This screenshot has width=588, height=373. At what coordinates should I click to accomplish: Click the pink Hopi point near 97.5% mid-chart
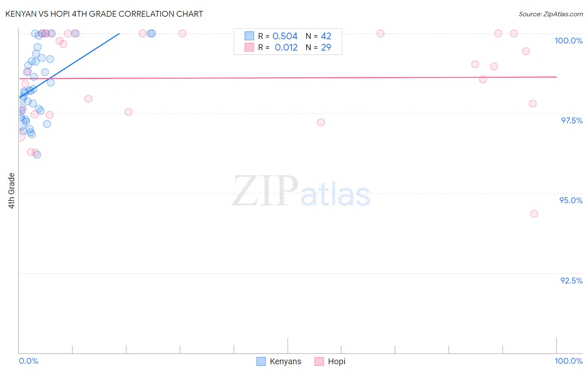(x=321, y=122)
